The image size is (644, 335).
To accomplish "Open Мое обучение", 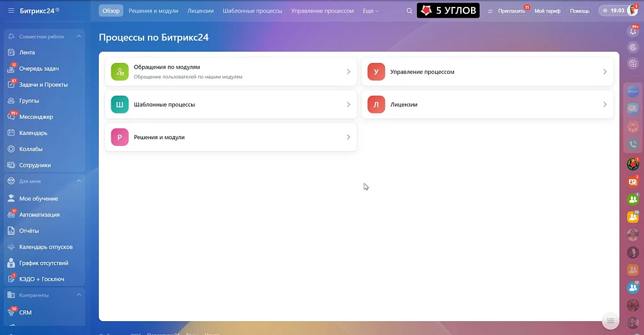I will 38,198.
